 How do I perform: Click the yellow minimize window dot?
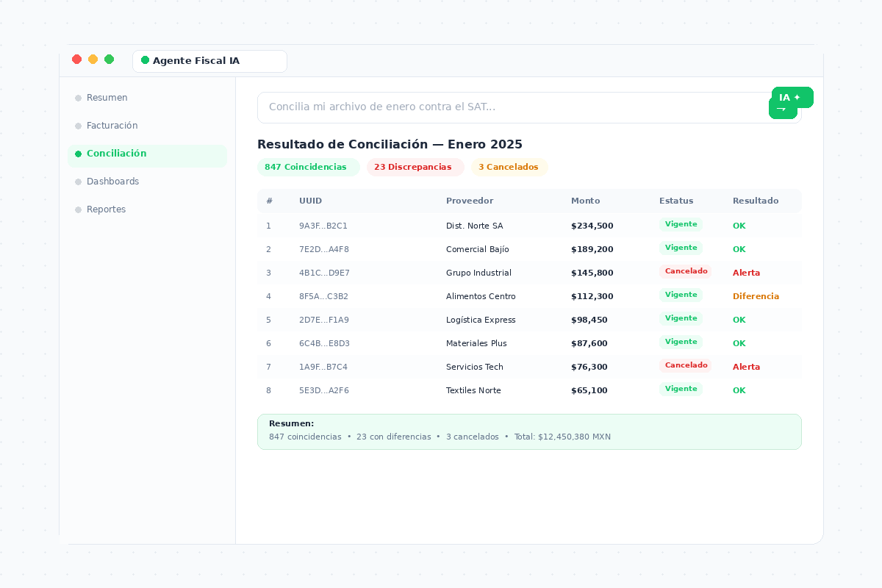point(93,59)
